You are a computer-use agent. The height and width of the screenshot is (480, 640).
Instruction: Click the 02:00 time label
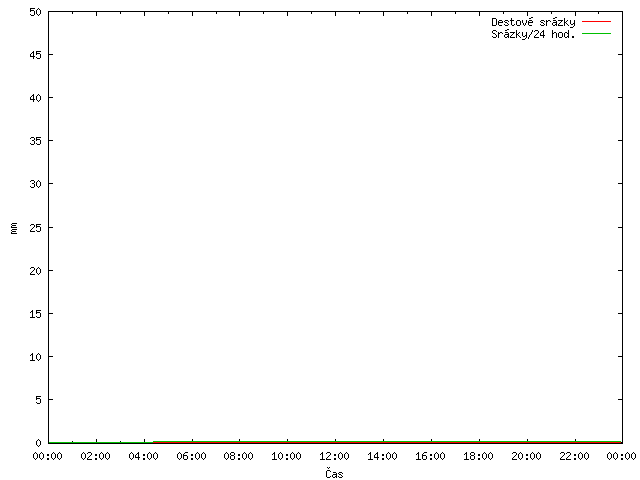tap(96, 456)
